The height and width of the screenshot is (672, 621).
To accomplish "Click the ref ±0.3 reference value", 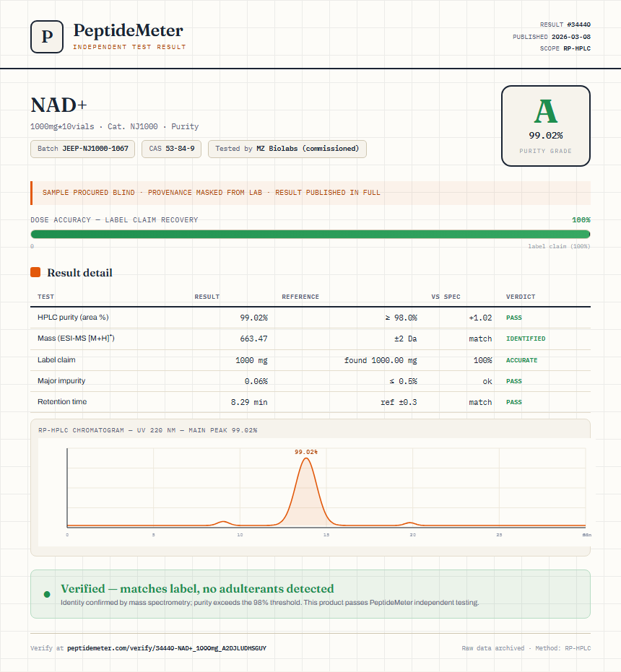I will pyautogui.click(x=399, y=402).
